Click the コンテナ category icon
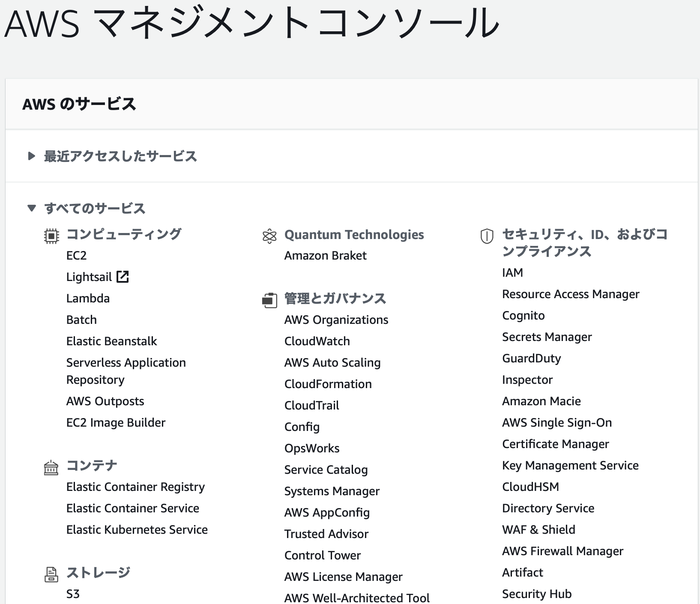 pyautogui.click(x=51, y=467)
